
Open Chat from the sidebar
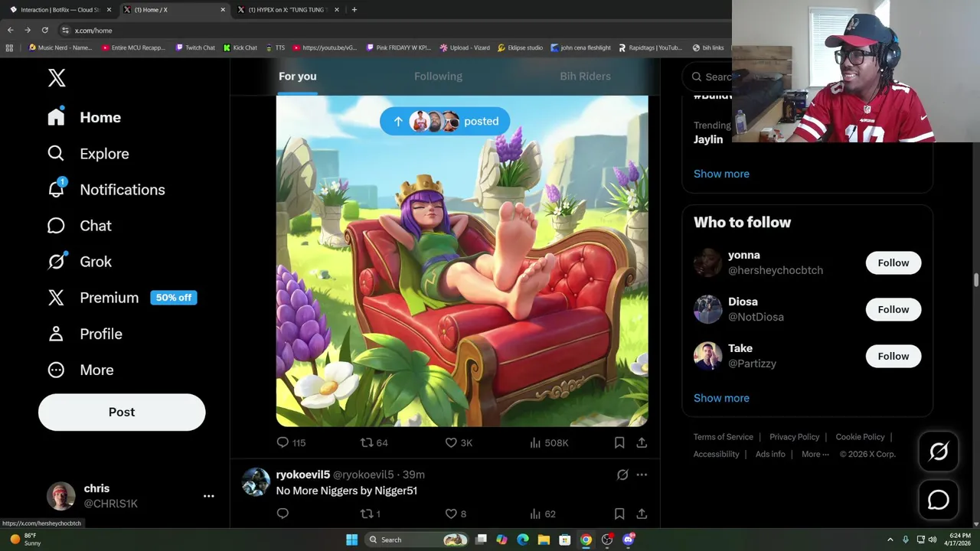pos(80,225)
